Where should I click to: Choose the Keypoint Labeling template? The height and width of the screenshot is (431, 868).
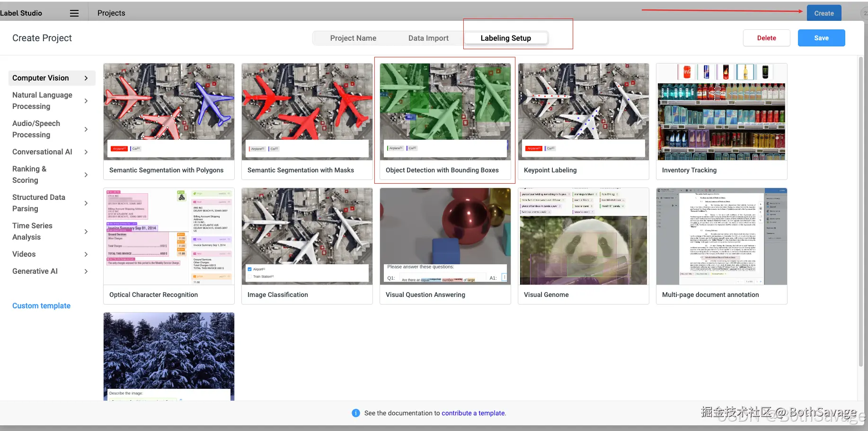click(x=584, y=122)
